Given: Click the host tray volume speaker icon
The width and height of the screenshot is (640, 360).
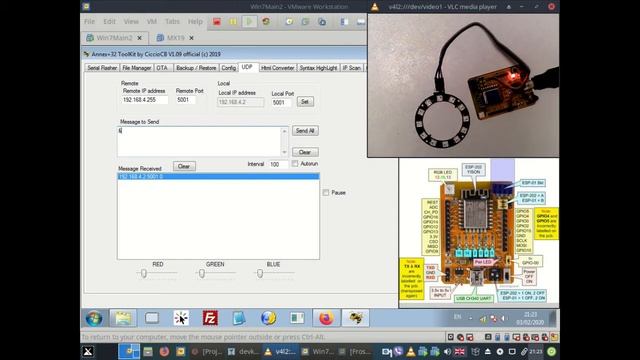Looking at the screenshot, I should (x=447, y=351).
